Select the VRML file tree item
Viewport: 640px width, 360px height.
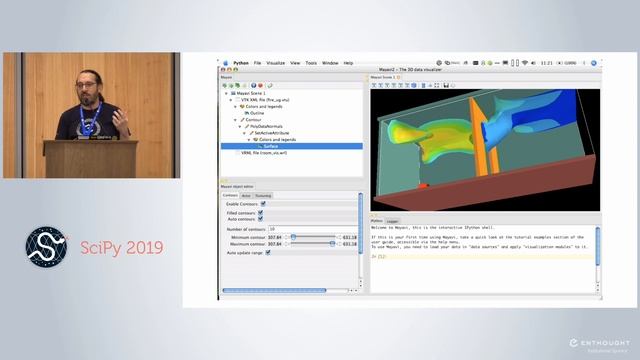pos(264,153)
